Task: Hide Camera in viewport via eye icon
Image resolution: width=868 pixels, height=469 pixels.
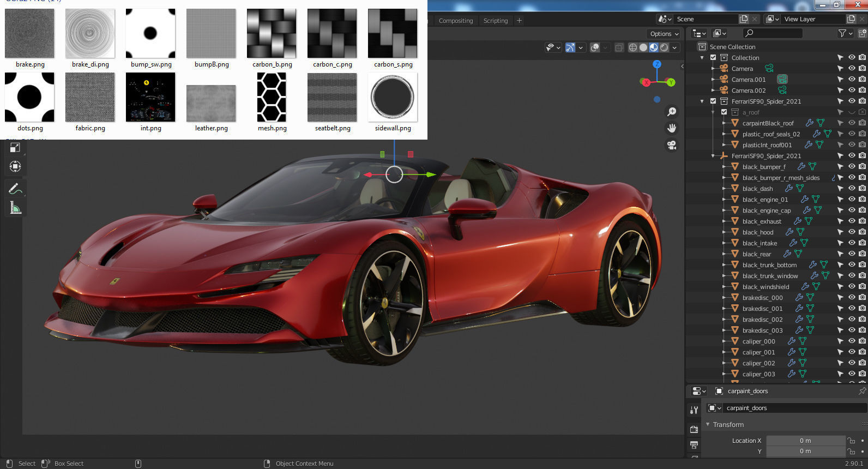Action: click(x=852, y=68)
